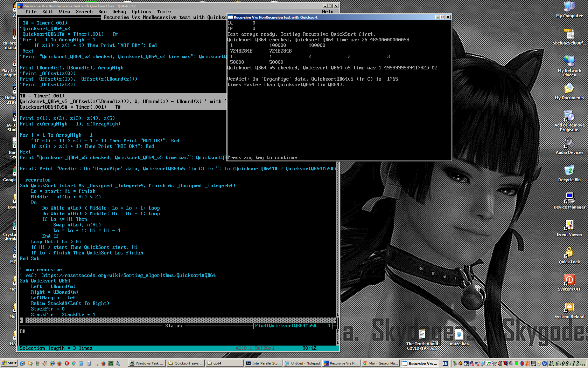Open the Event Viewer desktop icon
The width and height of the screenshot is (588, 368).
569,228
